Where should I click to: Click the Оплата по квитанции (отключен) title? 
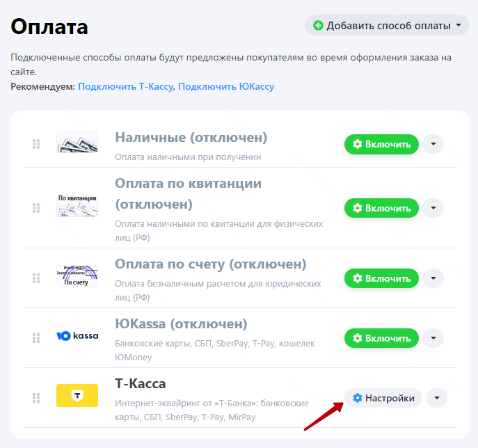(x=188, y=194)
